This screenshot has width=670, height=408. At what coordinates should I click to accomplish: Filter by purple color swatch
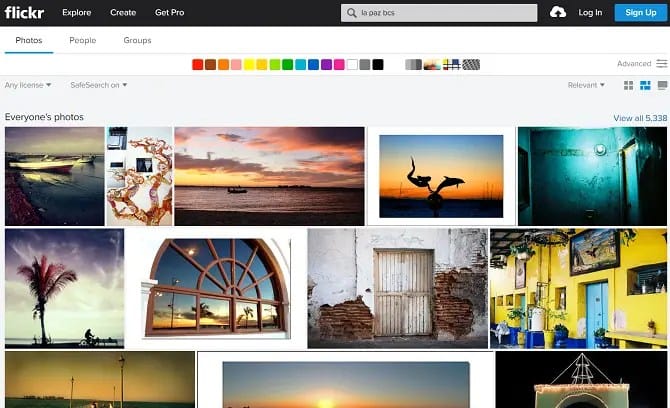[326, 65]
